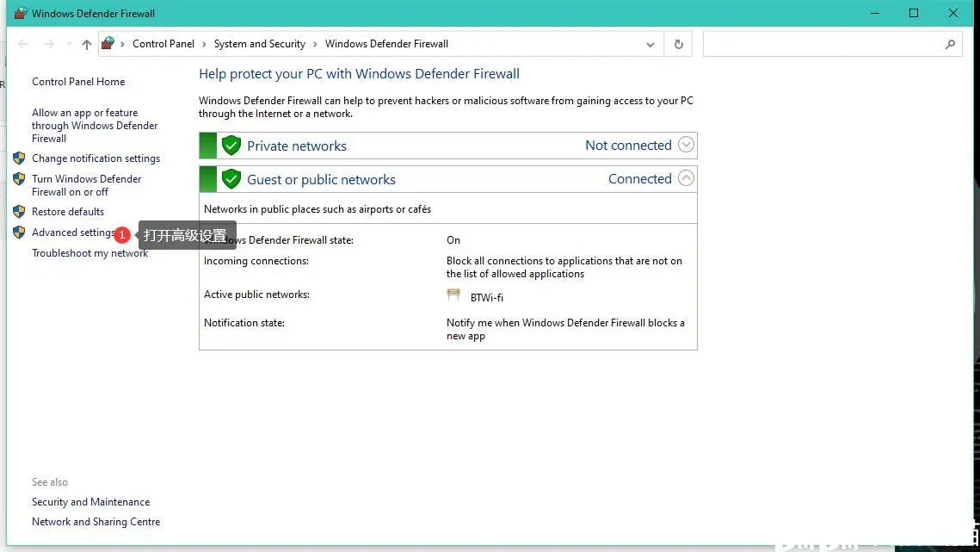
Task: Open Advanced settings
Action: (x=72, y=233)
